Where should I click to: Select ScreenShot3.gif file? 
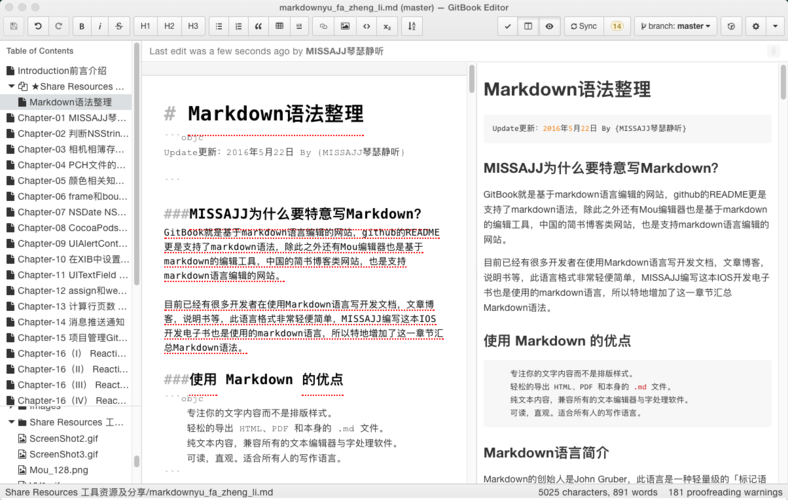(58, 454)
